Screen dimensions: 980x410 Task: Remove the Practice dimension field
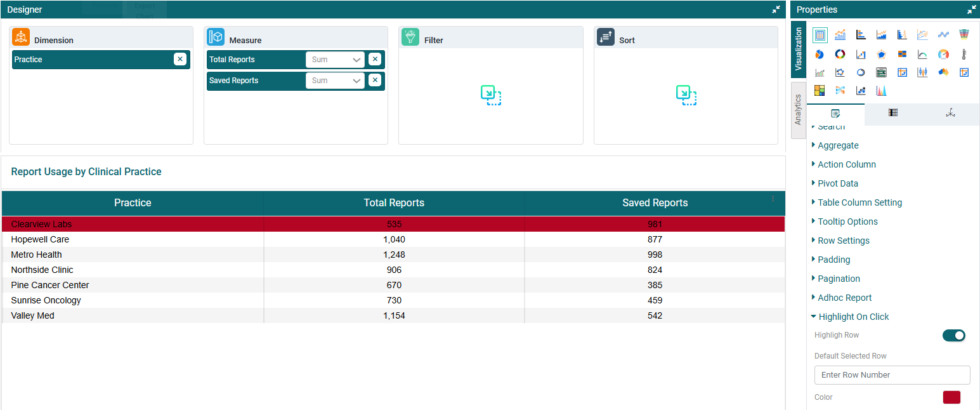click(180, 59)
